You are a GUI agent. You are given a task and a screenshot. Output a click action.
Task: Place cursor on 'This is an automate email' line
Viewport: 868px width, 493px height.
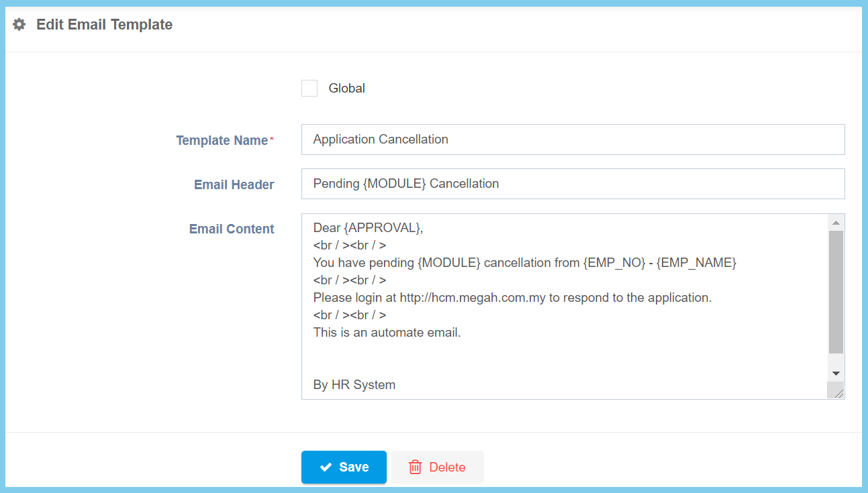(x=387, y=333)
